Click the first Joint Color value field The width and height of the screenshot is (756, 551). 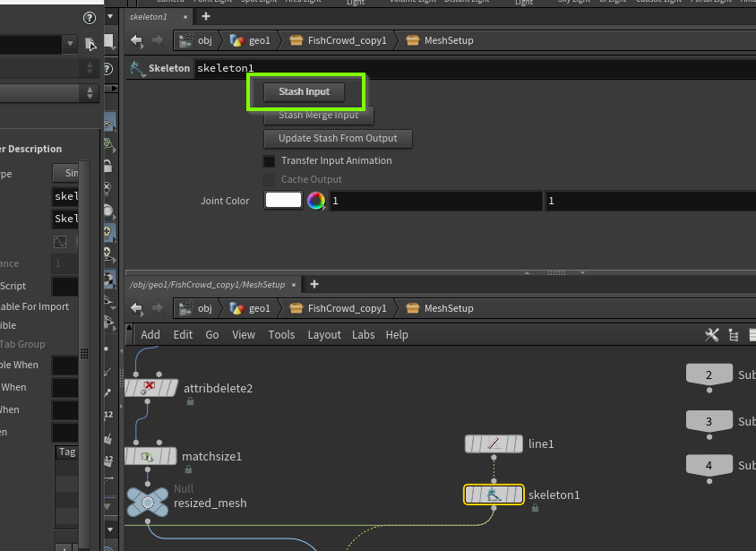tap(435, 201)
